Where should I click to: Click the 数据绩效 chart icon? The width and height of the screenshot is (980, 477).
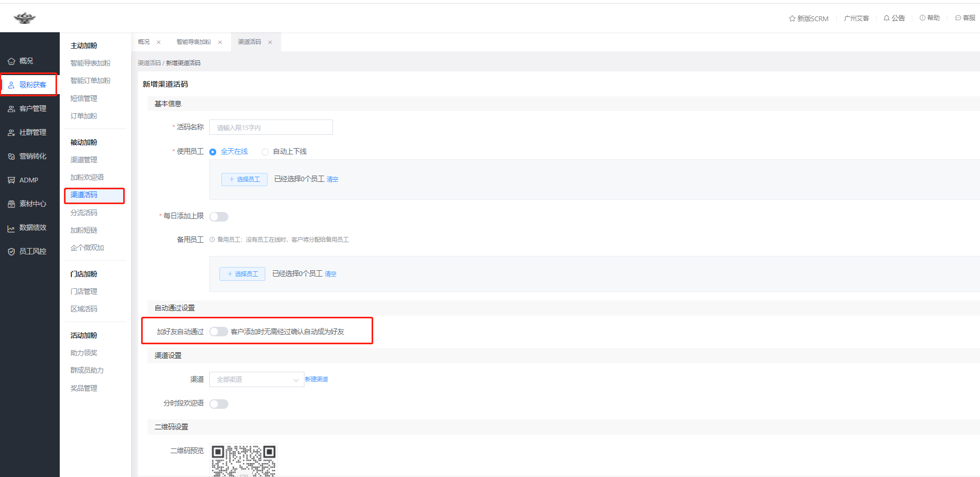coord(11,228)
